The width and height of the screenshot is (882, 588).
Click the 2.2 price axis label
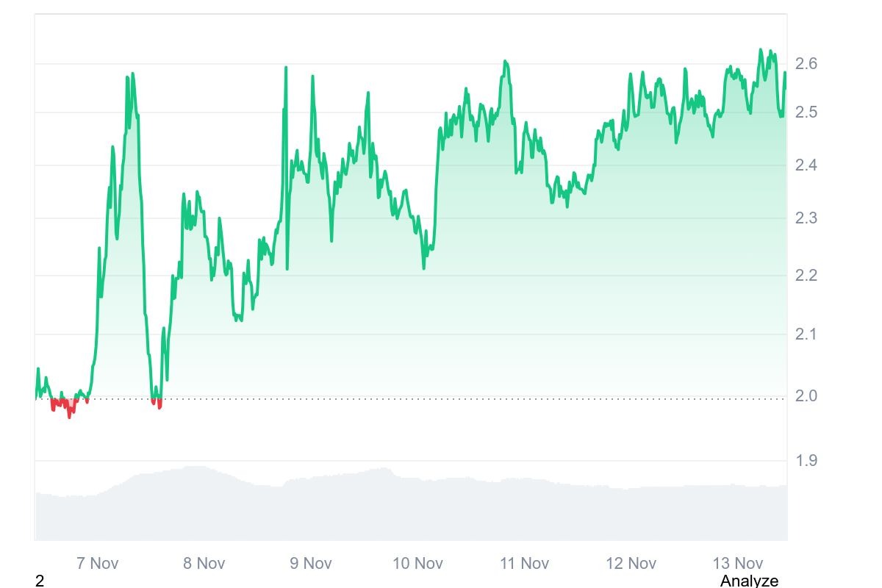[806, 276]
